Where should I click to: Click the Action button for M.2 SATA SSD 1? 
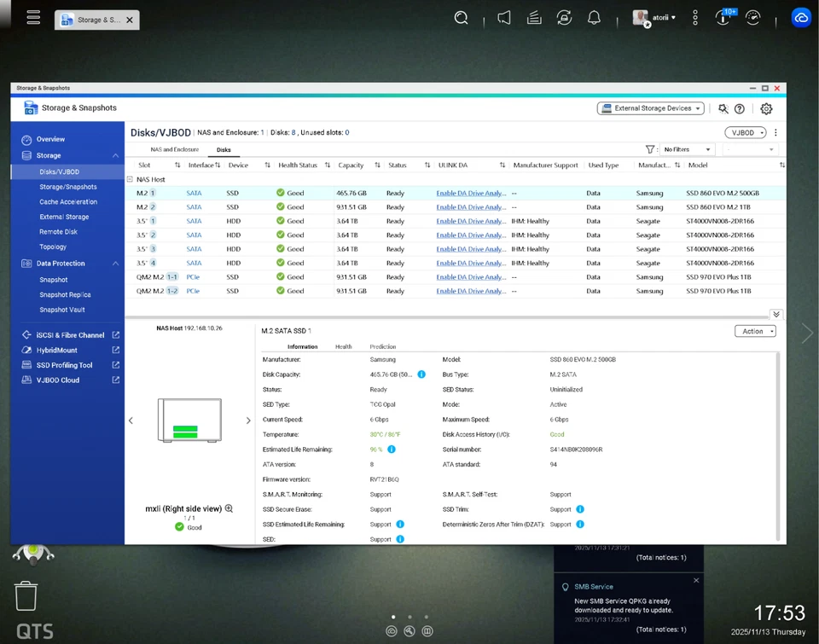(754, 330)
